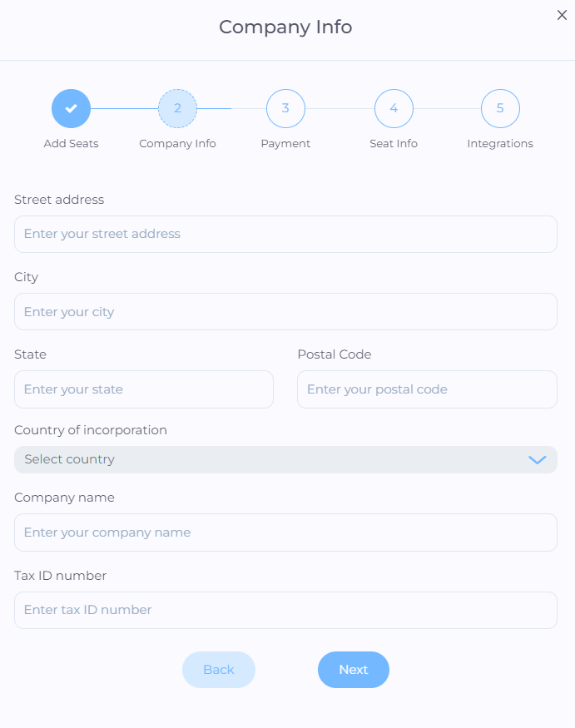The image size is (575, 728).
Task: Open step 5 Integrations circle
Action: pos(500,109)
